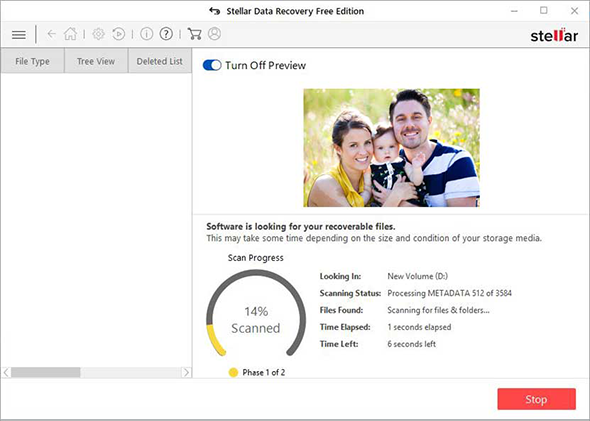Click the horizontal scrollbar thumb in left panel

(46, 372)
